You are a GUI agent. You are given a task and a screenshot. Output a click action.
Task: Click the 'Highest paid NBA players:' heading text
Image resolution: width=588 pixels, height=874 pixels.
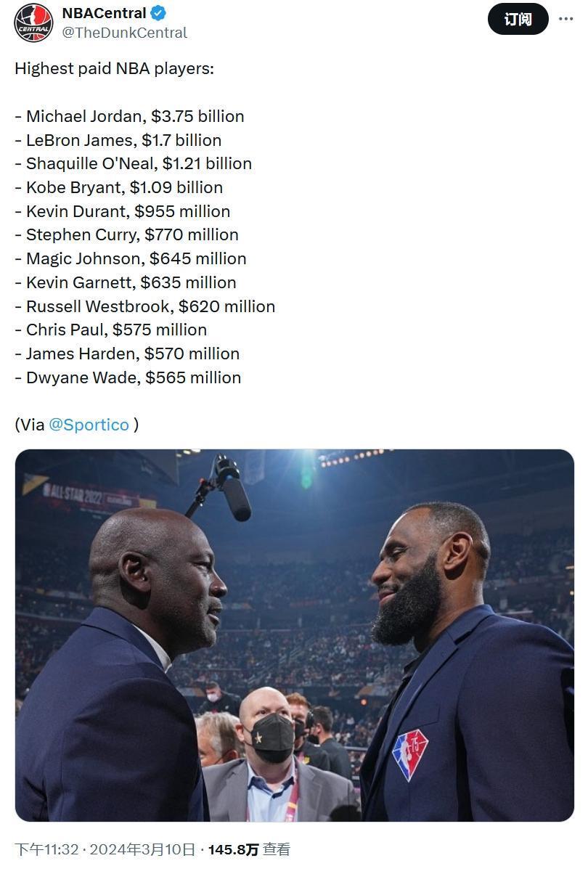pos(114,69)
